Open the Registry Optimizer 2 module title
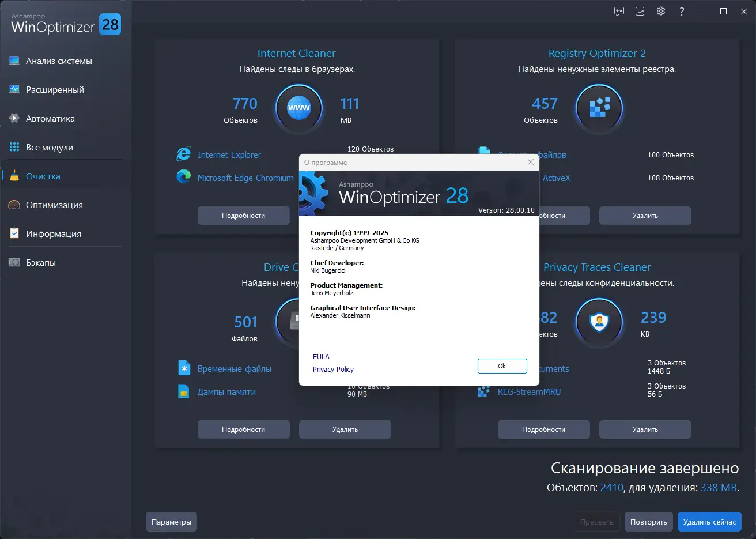 (597, 54)
